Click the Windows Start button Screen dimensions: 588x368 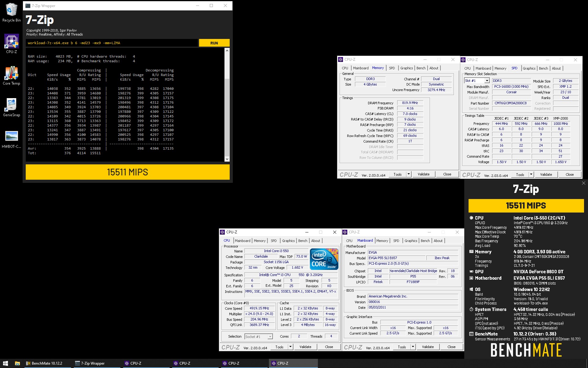tap(6, 363)
